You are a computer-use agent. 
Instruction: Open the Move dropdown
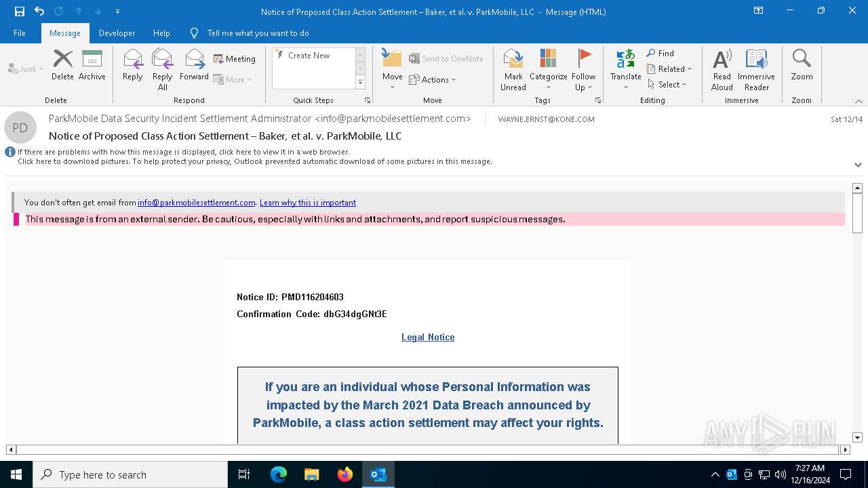pyautogui.click(x=393, y=69)
